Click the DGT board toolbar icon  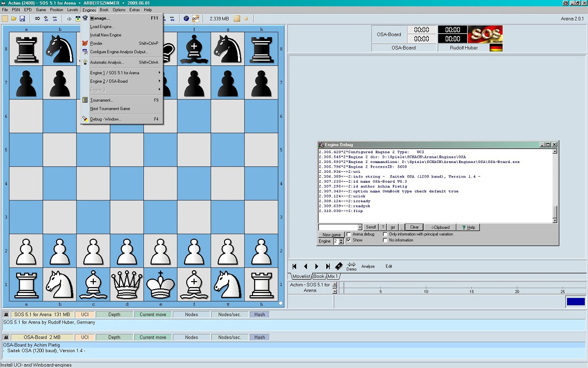[x=196, y=19]
